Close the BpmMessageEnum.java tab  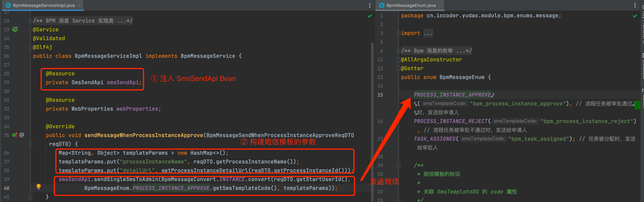click(x=440, y=5)
